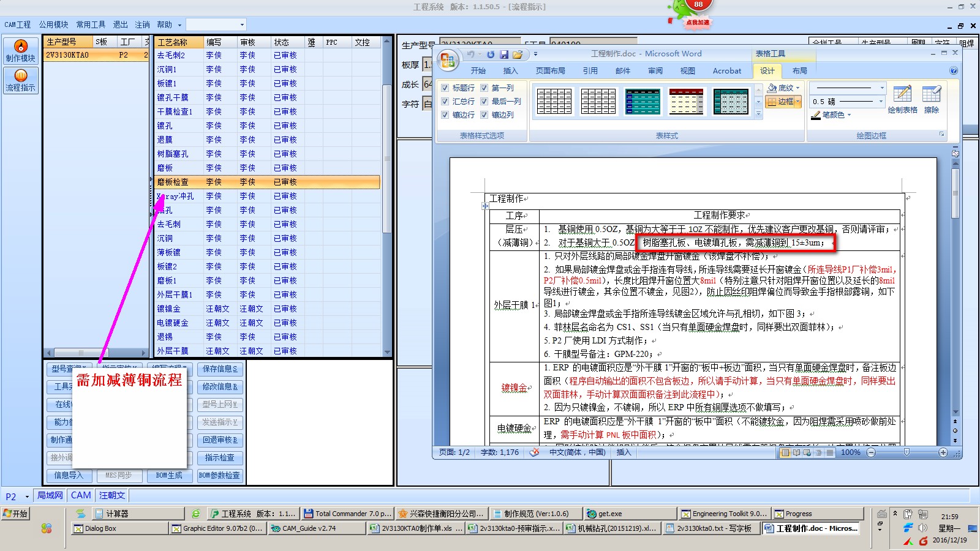Click the BOM生成 button

(x=169, y=476)
